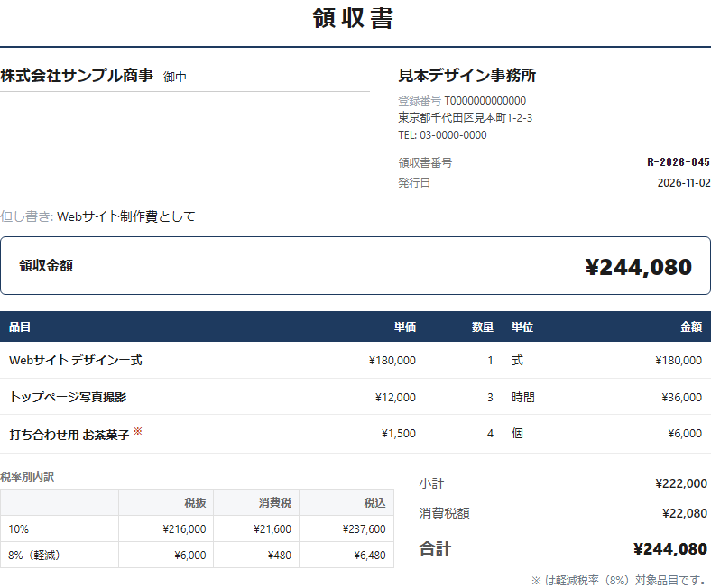Select ¥216,000 in the 10% row
711x588 pixels.
[184, 529]
